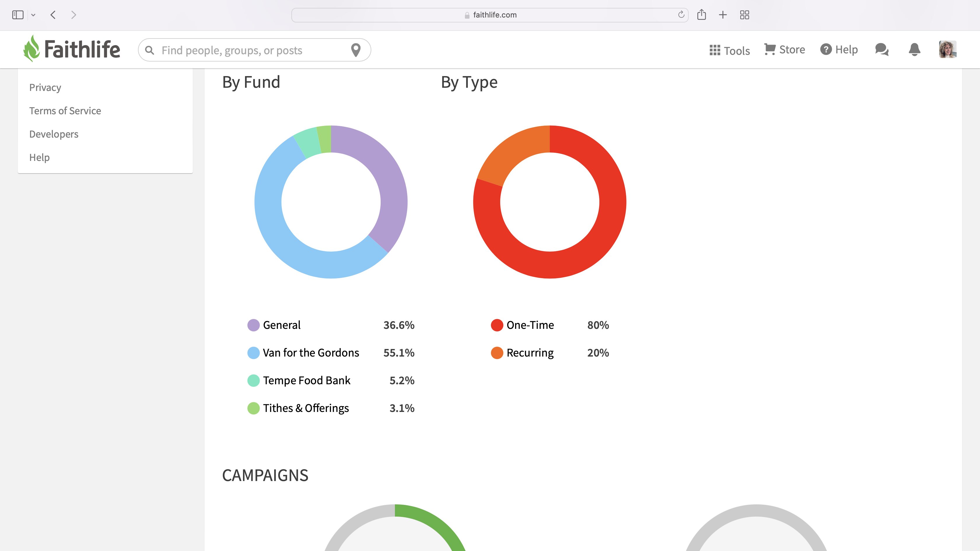The width and height of the screenshot is (980, 551).
Task: Reload the page
Action: click(x=681, y=15)
